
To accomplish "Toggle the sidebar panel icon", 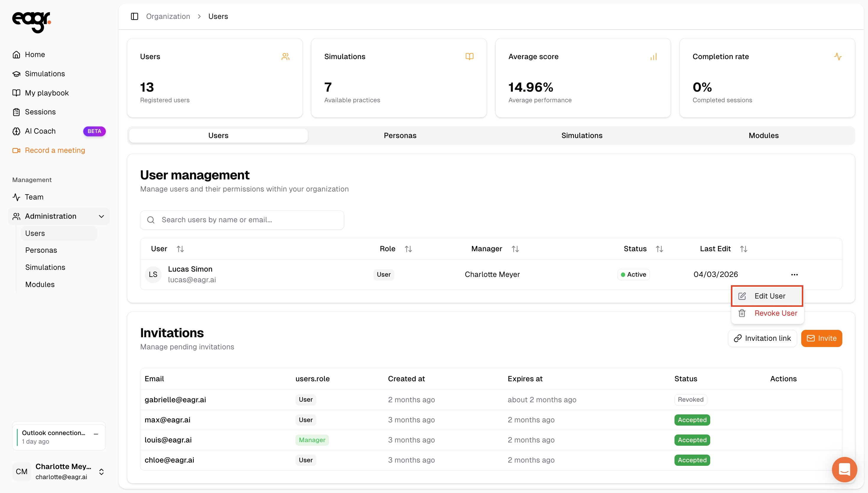I will pos(134,16).
